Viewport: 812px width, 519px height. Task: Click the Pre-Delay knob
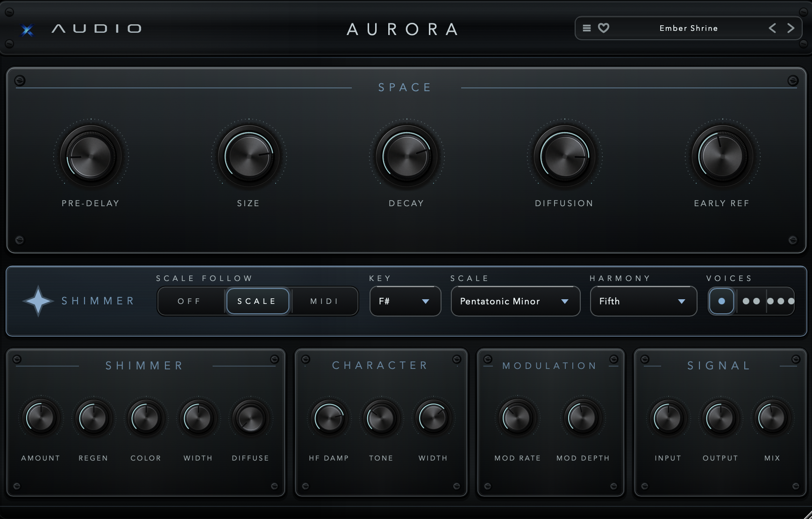(91, 156)
